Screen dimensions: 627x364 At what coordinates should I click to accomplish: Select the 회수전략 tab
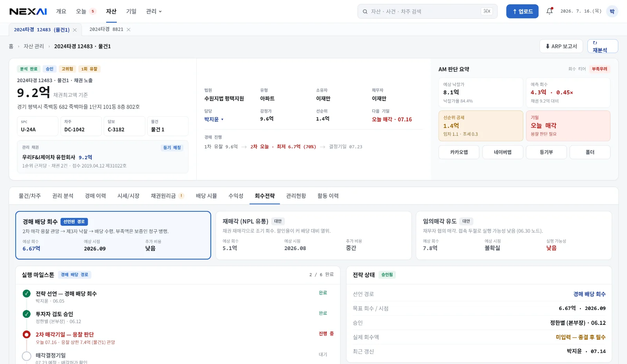pyautogui.click(x=265, y=196)
